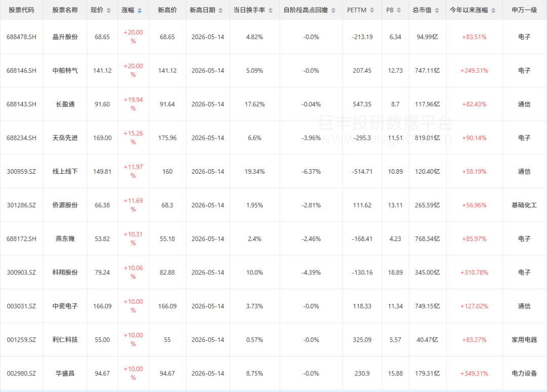Select stock name 线上线下
This screenshot has width=547, height=392.
65,172
